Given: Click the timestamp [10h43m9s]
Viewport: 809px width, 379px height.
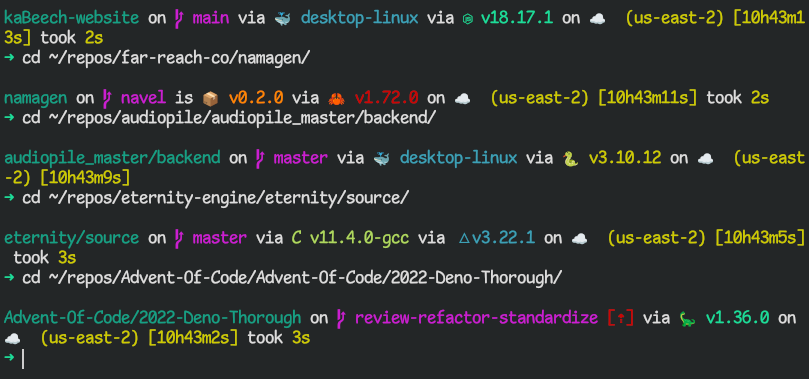Looking at the screenshot, I should 85,178.
